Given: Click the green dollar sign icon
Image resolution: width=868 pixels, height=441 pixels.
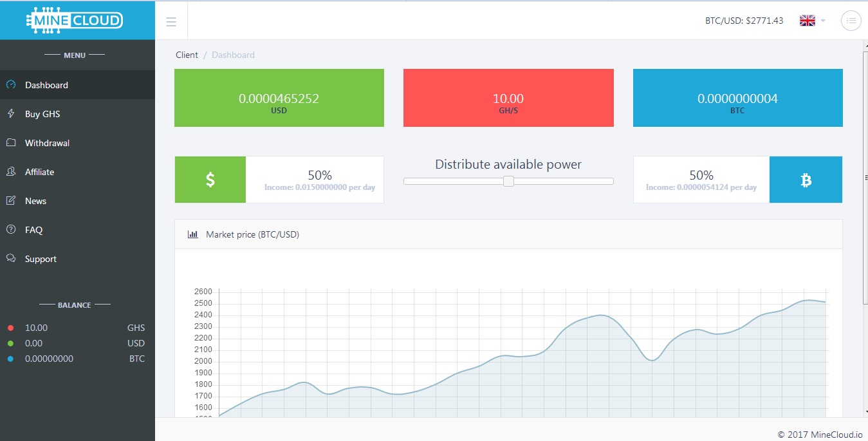Looking at the screenshot, I should click(x=210, y=180).
